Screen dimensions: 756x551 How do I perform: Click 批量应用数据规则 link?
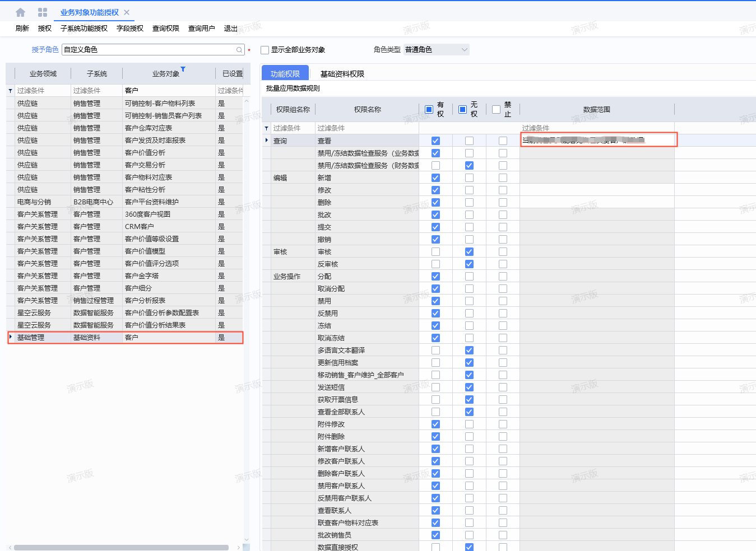click(x=293, y=88)
